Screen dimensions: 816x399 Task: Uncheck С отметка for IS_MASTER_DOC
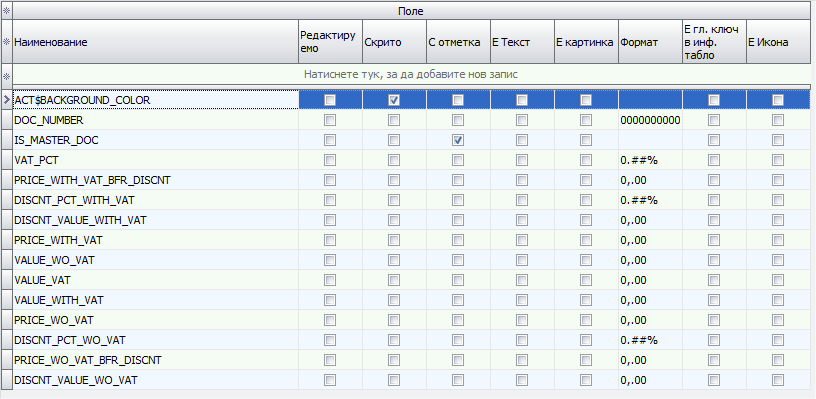pyautogui.click(x=458, y=140)
